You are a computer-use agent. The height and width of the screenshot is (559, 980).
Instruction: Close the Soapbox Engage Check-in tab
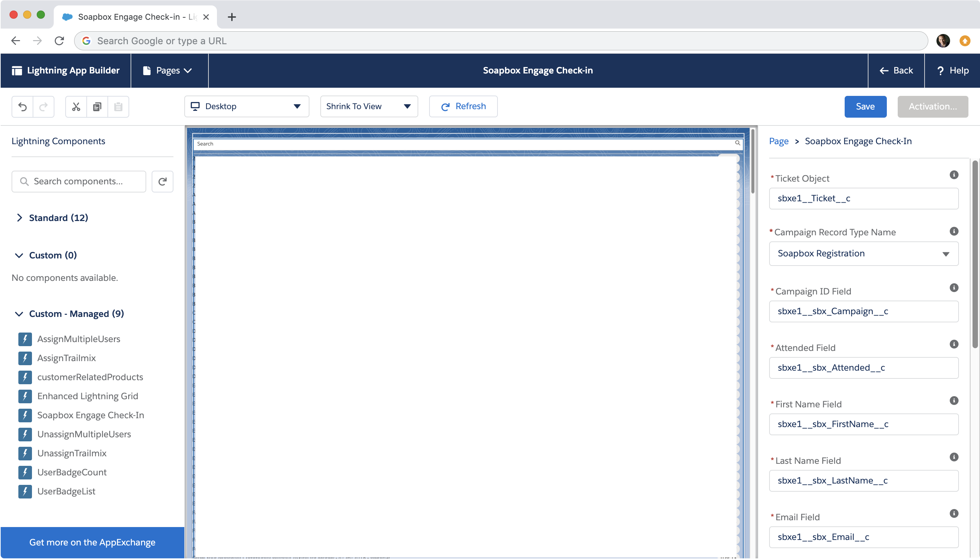206,17
